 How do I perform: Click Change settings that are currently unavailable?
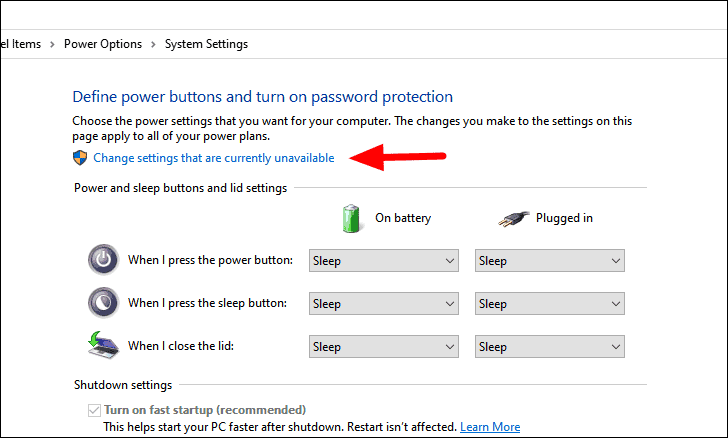click(x=213, y=158)
